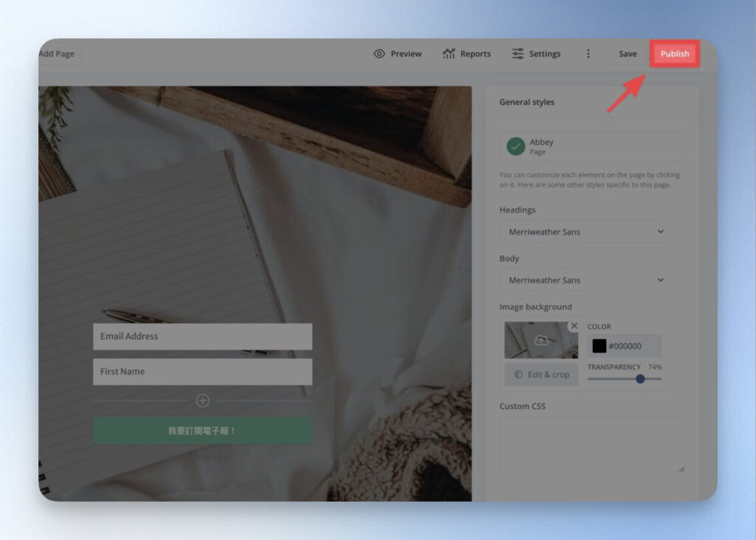Open the three-dot more options menu
This screenshot has width=756, height=540.
[x=588, y=53]
